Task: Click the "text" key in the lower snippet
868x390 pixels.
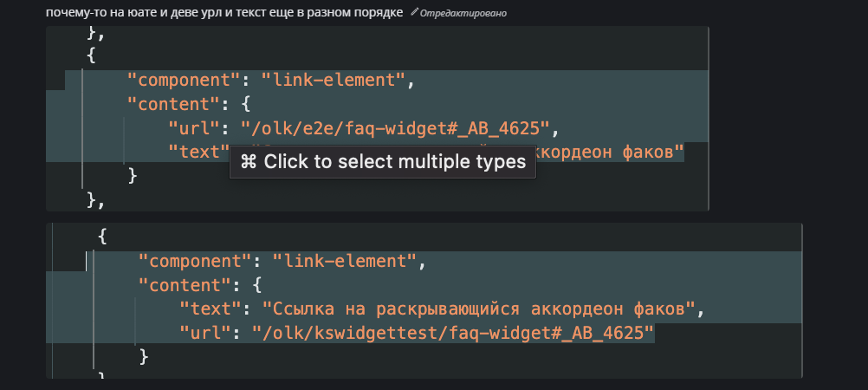Action: pyautogui.click(x=211, y=309)
